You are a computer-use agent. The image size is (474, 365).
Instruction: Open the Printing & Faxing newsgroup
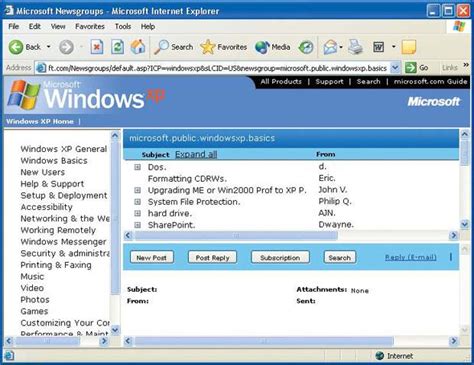[x=56, y=265]
